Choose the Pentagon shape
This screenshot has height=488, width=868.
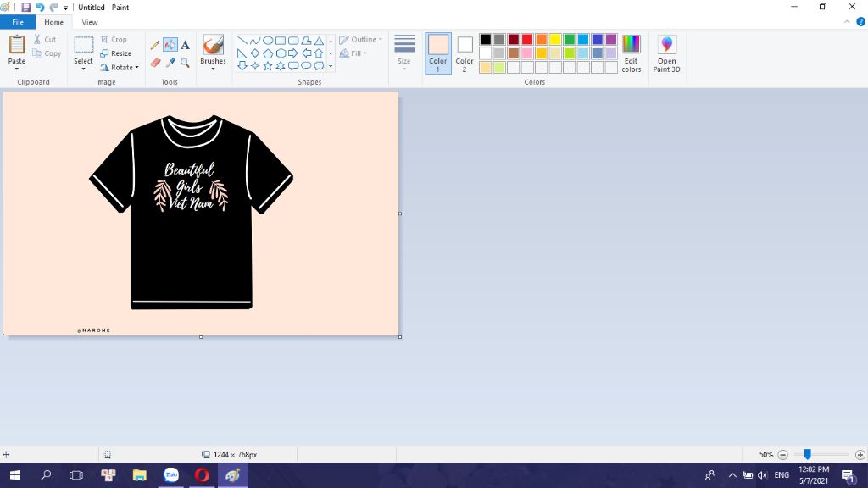(x=267, y=53)
